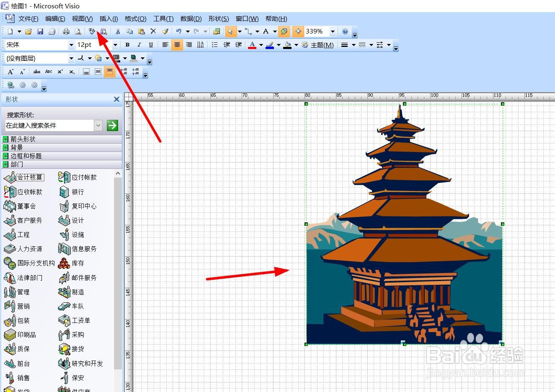This screenshot has width=555, height=392.
Task: Toggle bold formatting
Action: [x=127, y=45]
